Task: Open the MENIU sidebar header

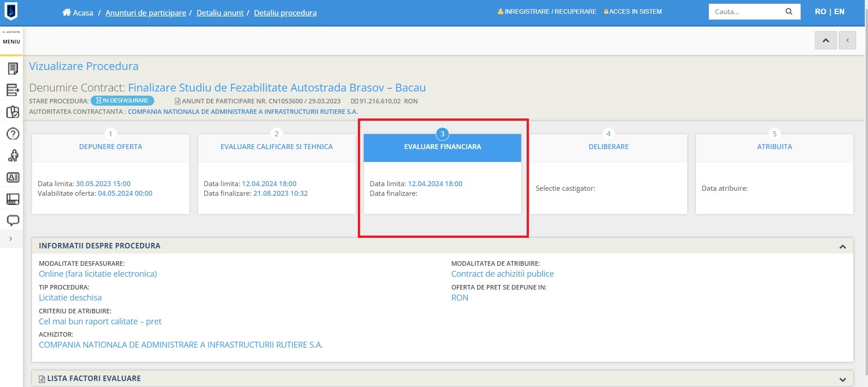Action: [x=11, y=41]
